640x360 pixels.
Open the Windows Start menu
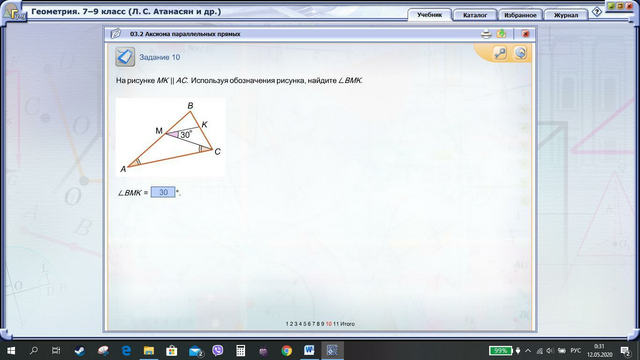point(11,350)
